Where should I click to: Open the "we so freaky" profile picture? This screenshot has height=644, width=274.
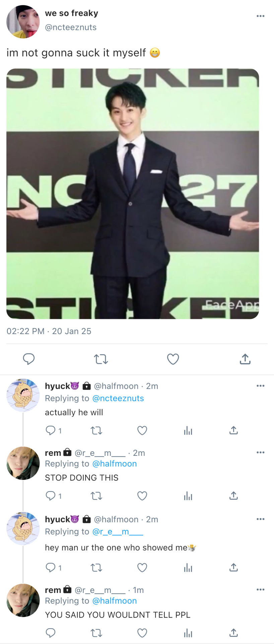[23, 22]
